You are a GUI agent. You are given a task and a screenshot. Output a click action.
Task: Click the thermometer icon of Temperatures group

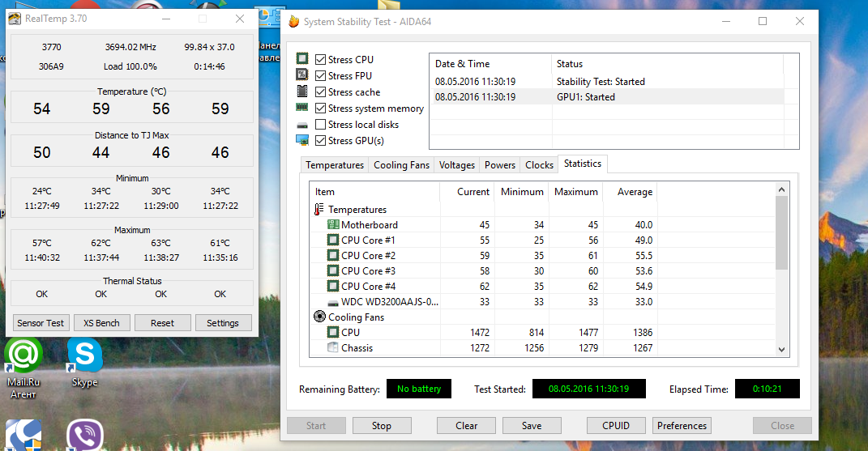319,209
